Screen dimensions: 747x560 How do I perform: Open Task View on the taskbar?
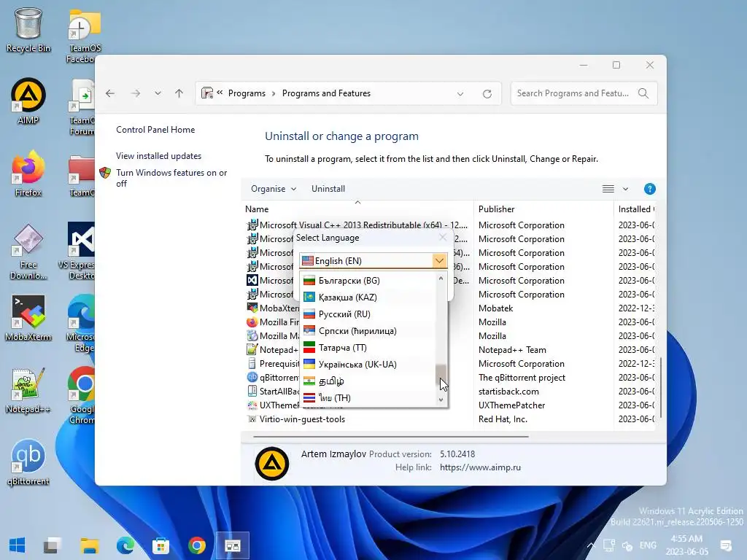(53, 545)
